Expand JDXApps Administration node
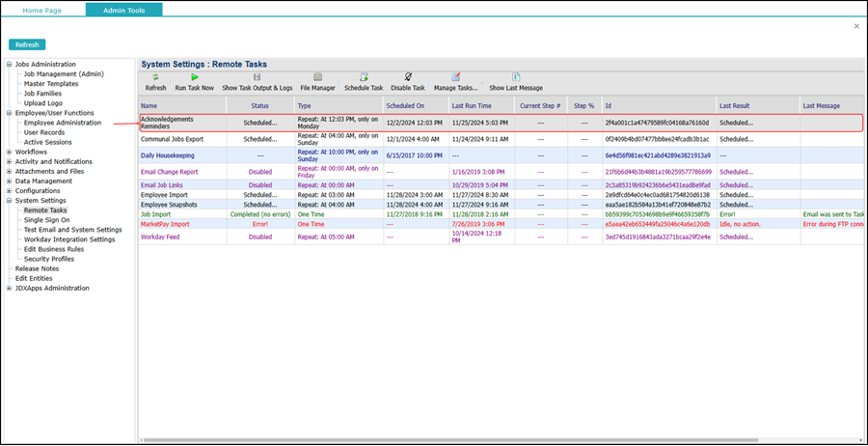 [x=10, y=288]
